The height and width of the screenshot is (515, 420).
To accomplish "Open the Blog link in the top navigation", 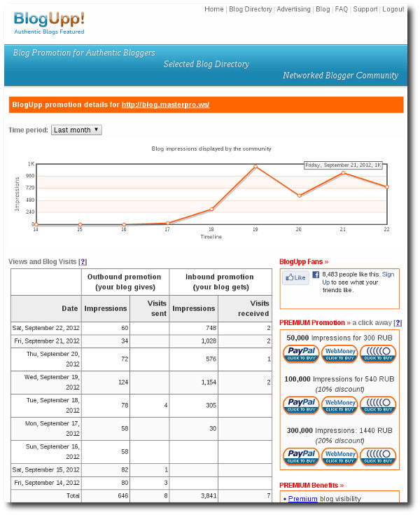I will pyautogui.click(x=323, y=9).
